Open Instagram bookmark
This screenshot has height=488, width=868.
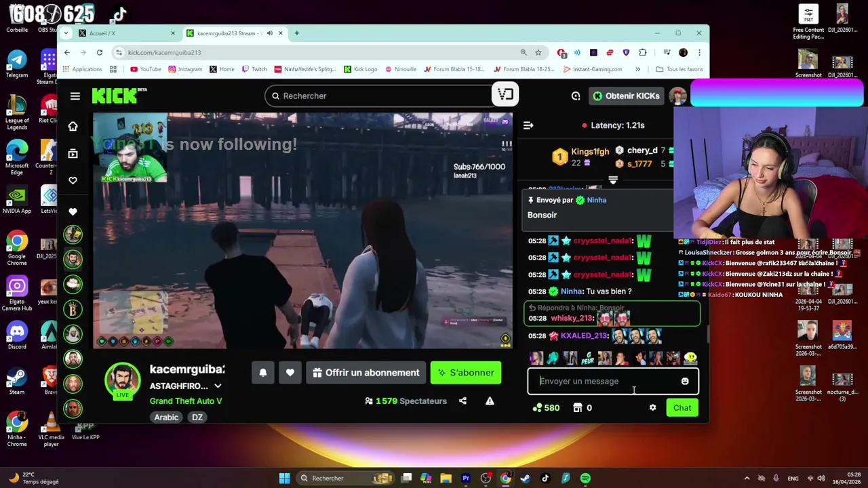click(x=185, y=69)
